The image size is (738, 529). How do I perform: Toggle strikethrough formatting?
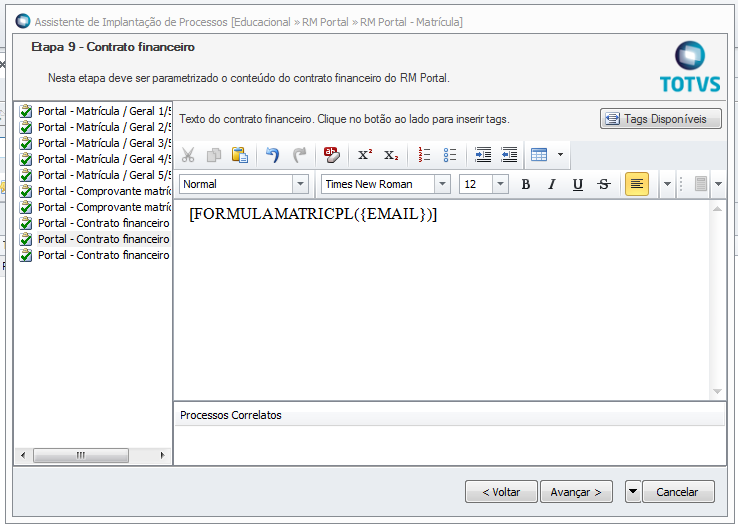(x=604, y=184)
